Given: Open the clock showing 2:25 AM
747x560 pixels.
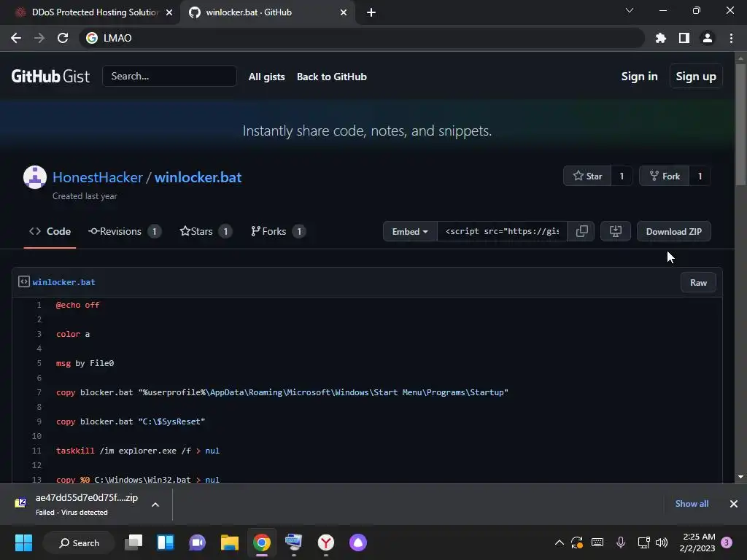Looking at the screenshot, I should [697, 542].
